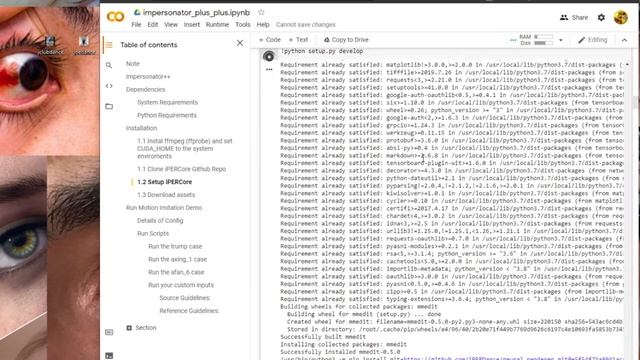The height and width of the screenshot is (360, 640).
Task: Add a Text cell
Action: pyautogui.click(x=298, y=40)
